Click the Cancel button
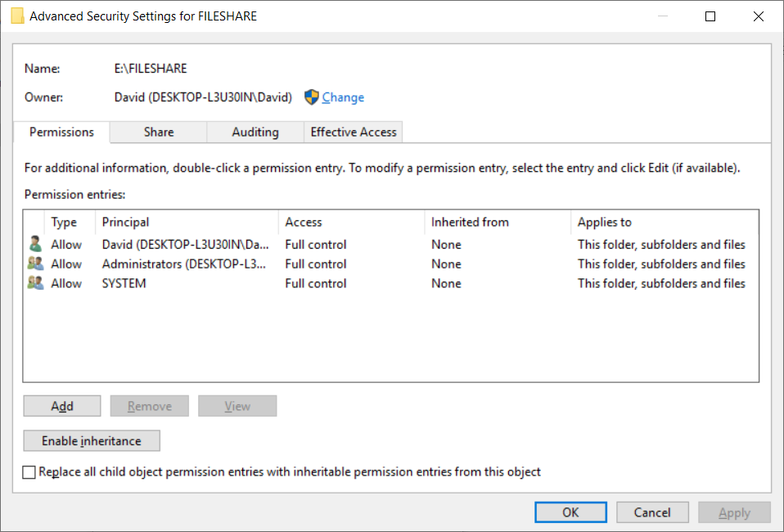This screenshot has height=532, width=784. tap(652, 512)
